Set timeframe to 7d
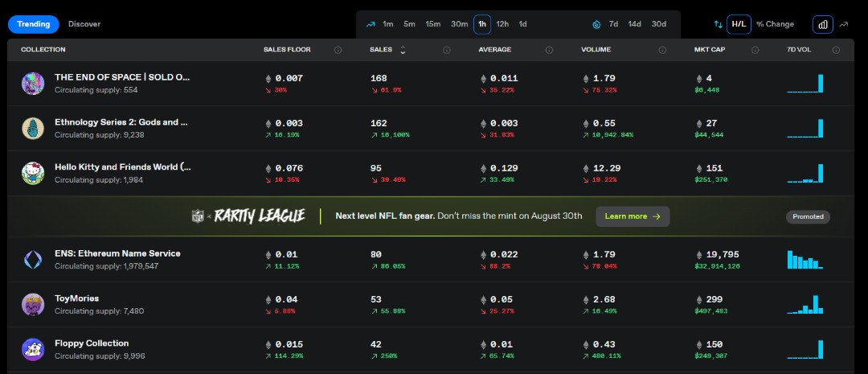Image resolution: width=868 pixels, height=374 pixels. (613, 24)
